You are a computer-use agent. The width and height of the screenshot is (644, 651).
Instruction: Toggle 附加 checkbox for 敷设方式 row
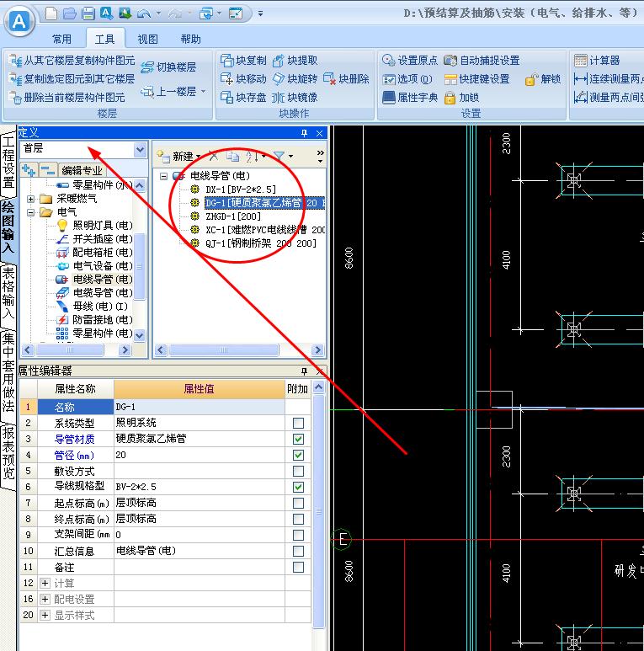pyautogui.click(x=298, y=471)
